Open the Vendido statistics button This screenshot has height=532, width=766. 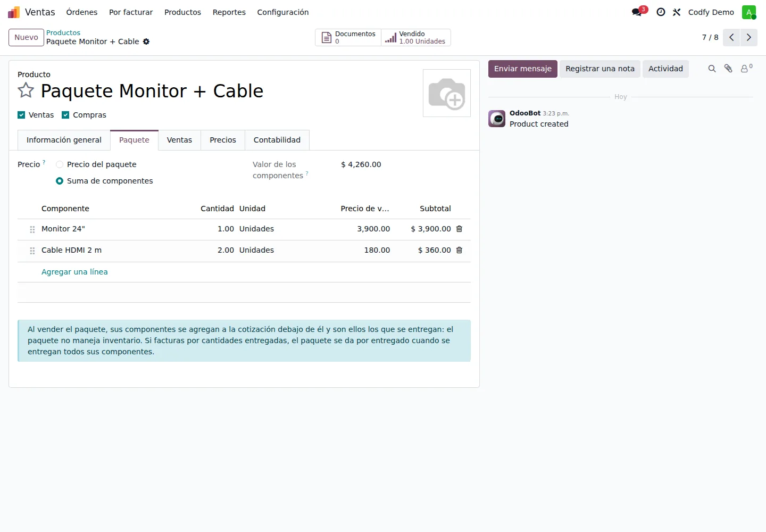coord(416,37)
